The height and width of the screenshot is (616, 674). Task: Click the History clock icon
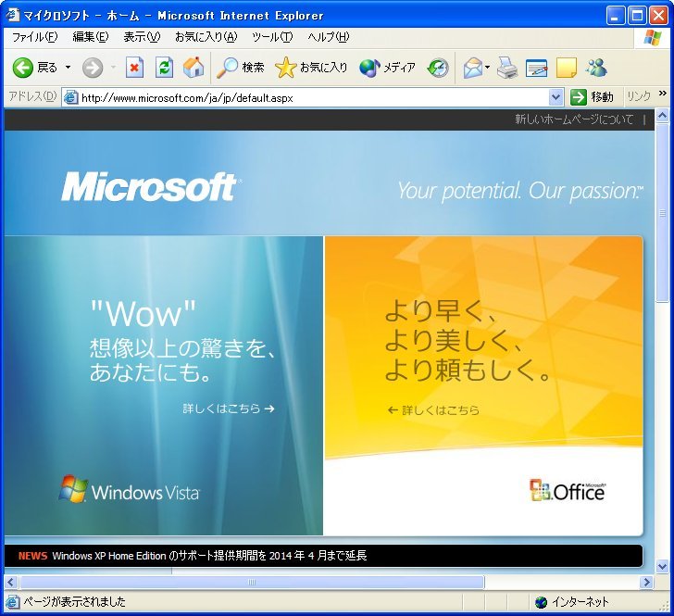[438, 68]
